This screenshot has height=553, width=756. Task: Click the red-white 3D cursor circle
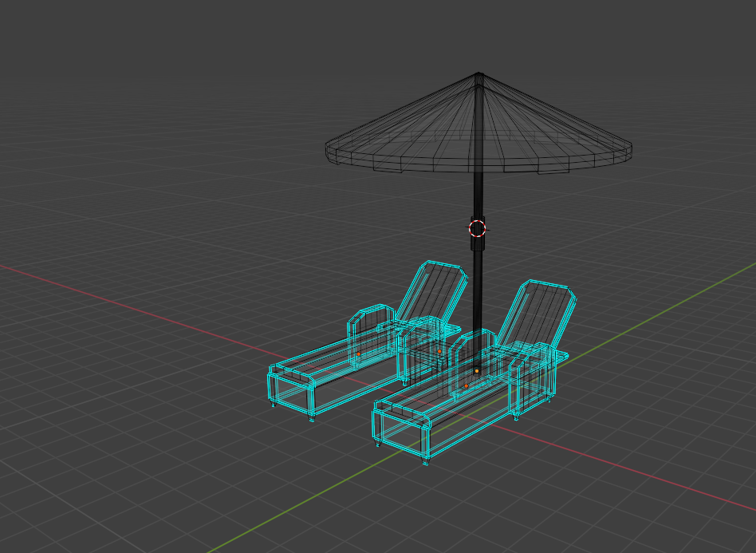click(x=478, y=229)
